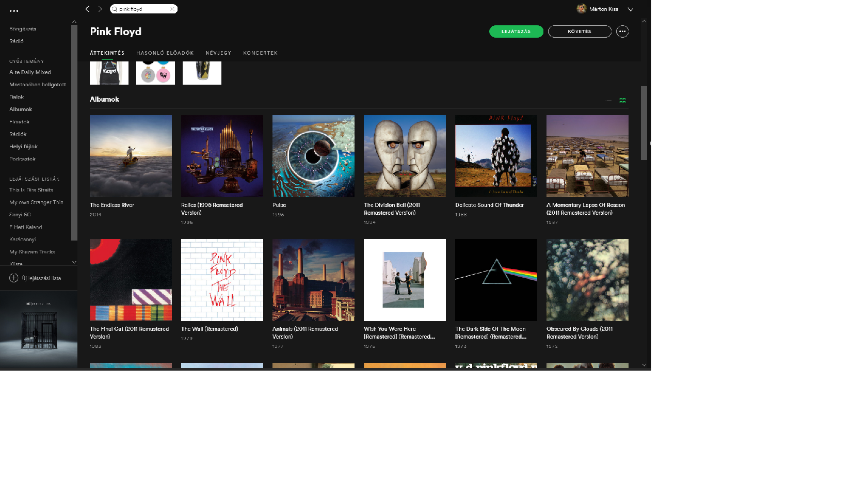The image size is (868, 494).
Task: Open Rádiók in the library
Action: (x=18, y=134)
